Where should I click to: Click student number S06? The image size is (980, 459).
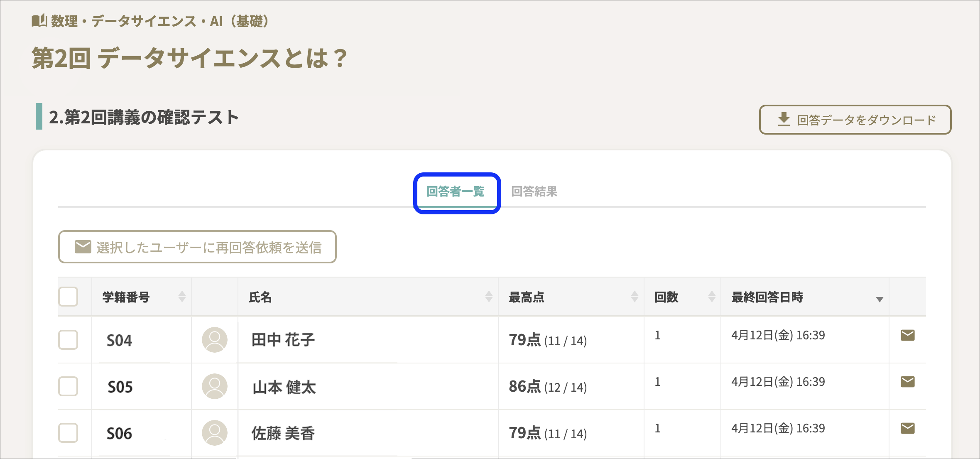click(x=120, y=434)
